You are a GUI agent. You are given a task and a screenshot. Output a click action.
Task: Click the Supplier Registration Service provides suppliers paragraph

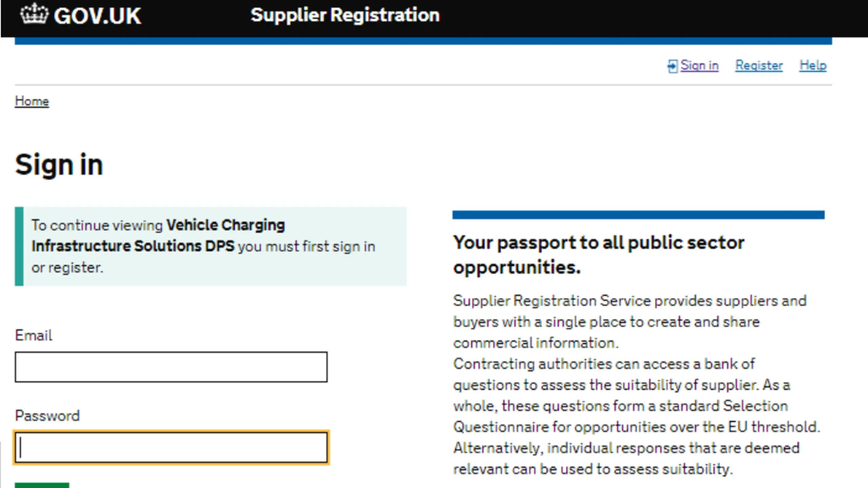[630, 322]
